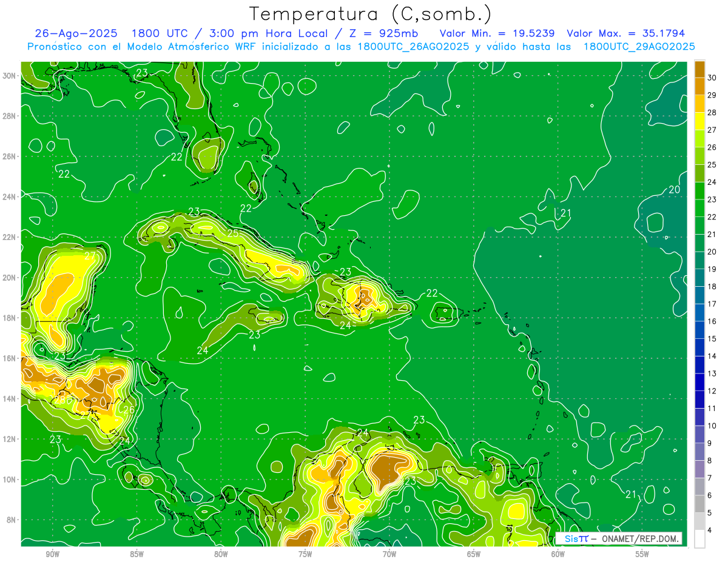
Task: Click the 65W longitude axis label
Action: tap(474, 554)
